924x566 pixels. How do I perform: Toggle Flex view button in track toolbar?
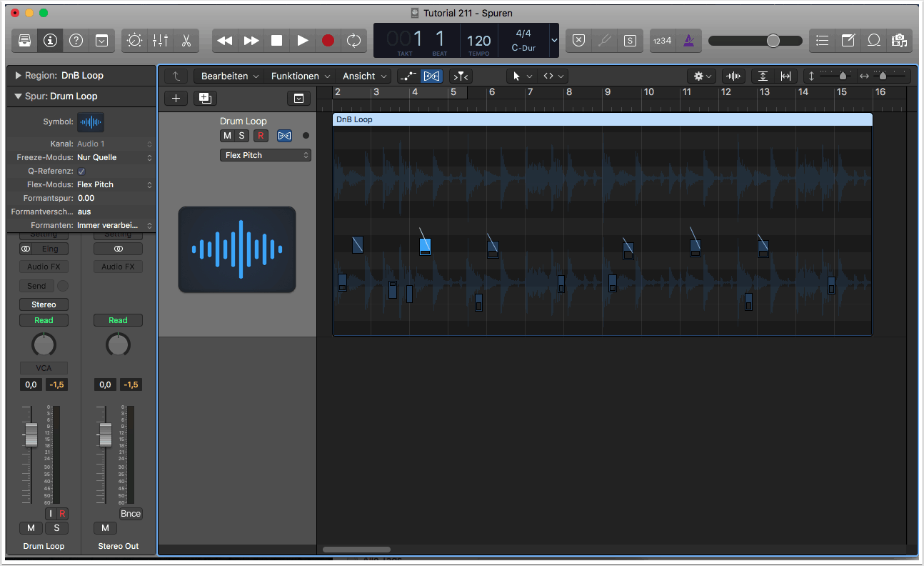tap(431, 76)
